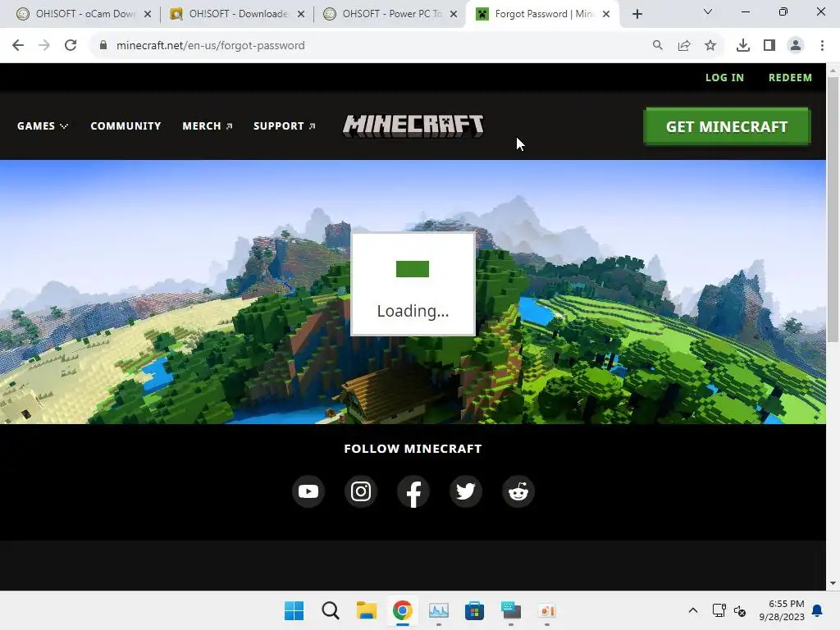Open Minecraft YouTube channel icon
Viewport: 840px width, 630px height.
point(308,491)
